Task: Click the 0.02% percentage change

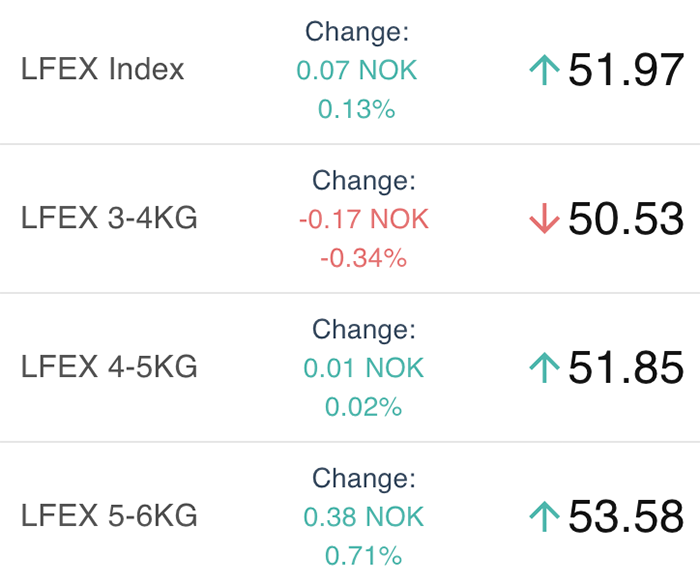Action: (x=363, y=407)
